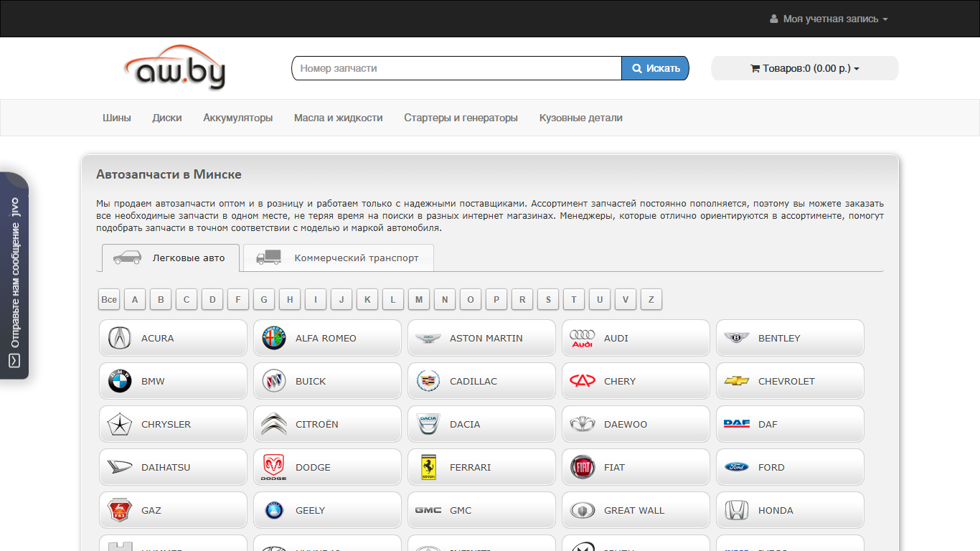Filter brands by letter B

click(161, 299)
